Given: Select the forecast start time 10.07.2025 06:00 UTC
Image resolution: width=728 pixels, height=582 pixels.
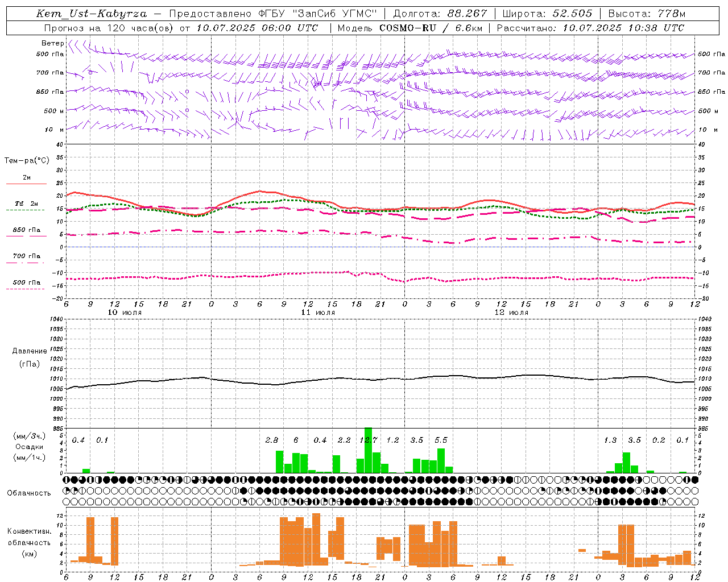Looking at the screenshot, I should [257, 28].
